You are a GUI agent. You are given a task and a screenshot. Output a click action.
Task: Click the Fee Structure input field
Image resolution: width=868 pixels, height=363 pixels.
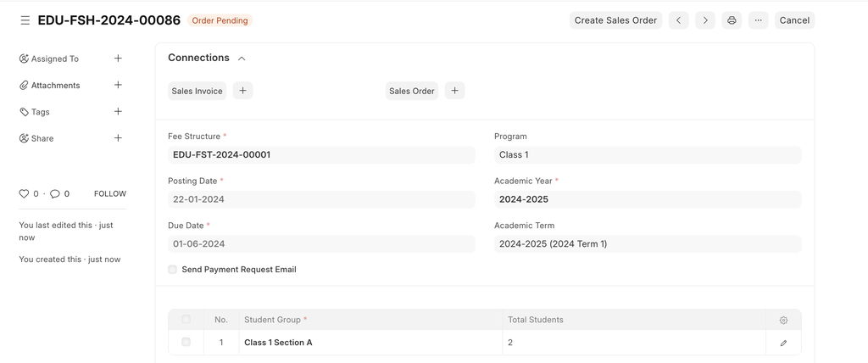tap(321, 155)
